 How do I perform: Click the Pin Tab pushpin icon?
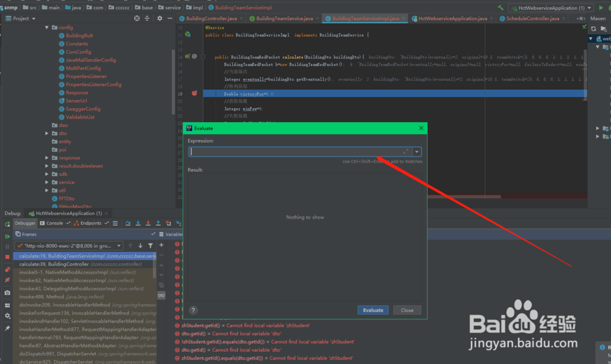7,329
